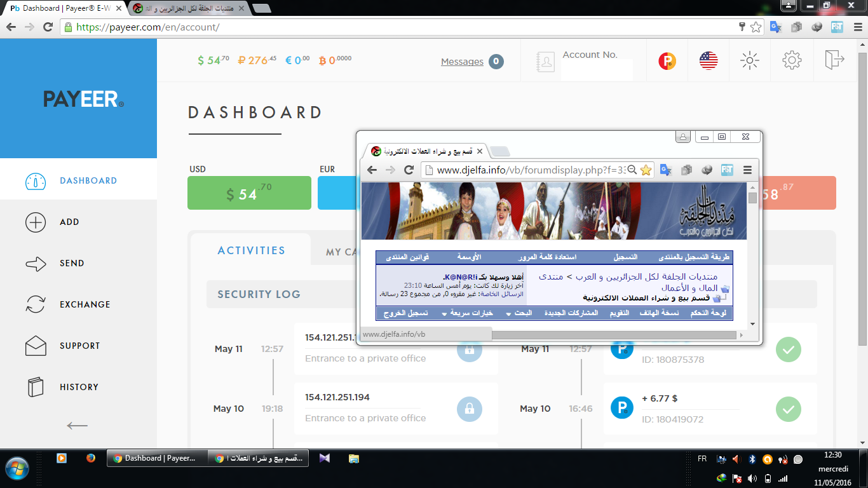The height and width of the screenshot is (488, 868).
Task: Click the ruble 276.45 balance in the header
Action: pos(257,60)
